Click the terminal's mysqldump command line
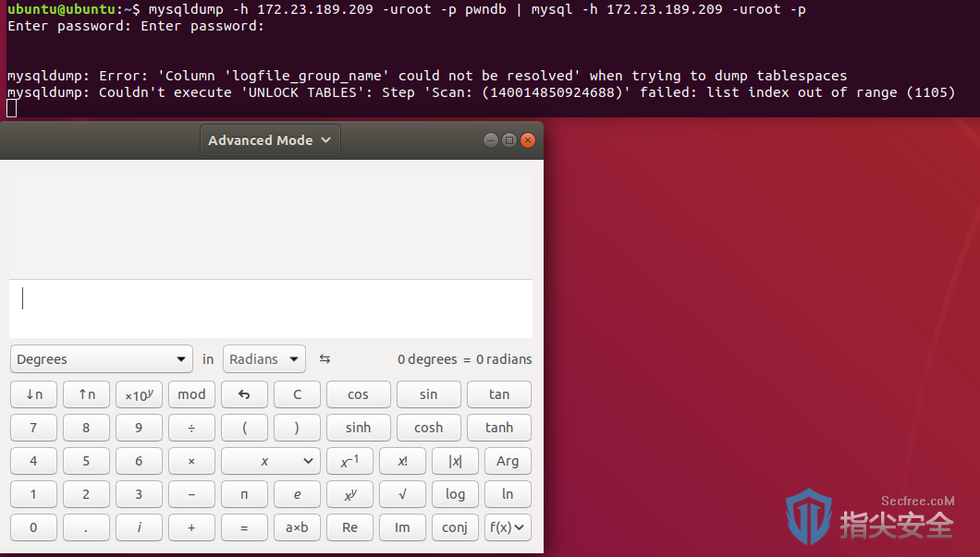 tap(406, 9)
